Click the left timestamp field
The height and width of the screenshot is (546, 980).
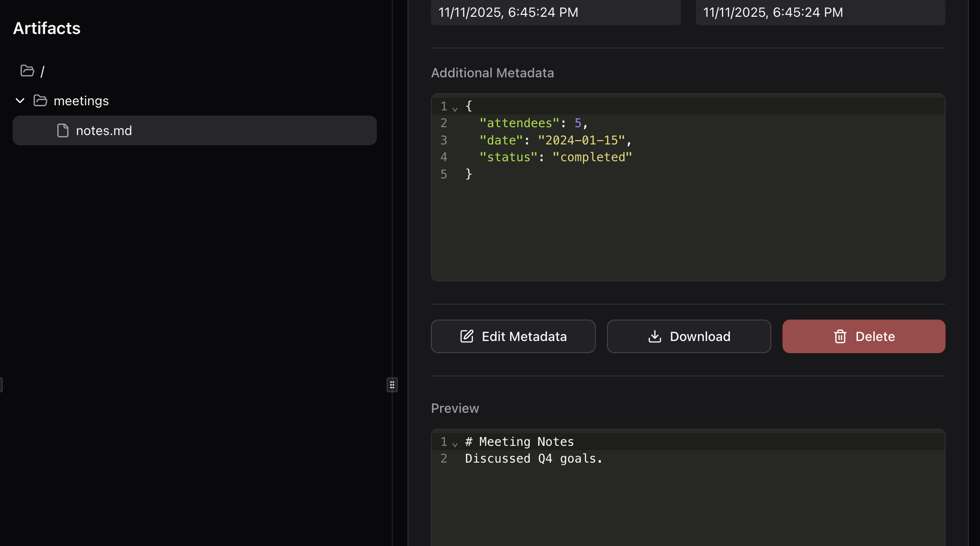point(555,13)
